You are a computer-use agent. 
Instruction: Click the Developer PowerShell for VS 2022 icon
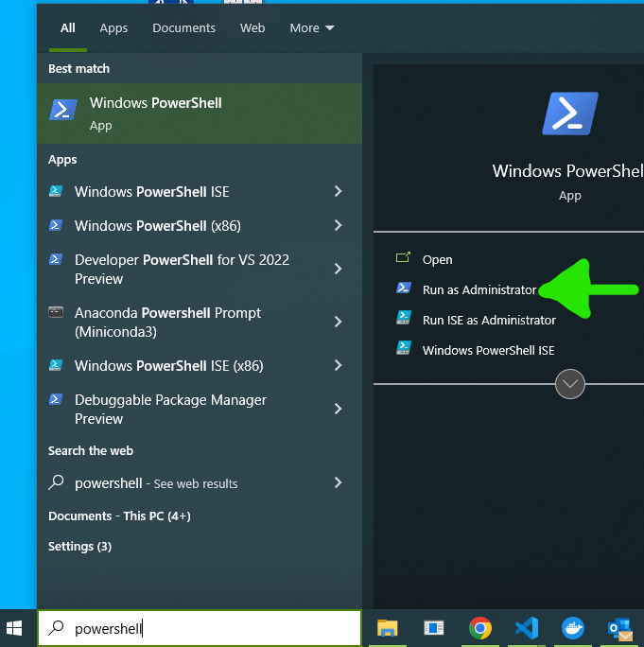[56, 259]
